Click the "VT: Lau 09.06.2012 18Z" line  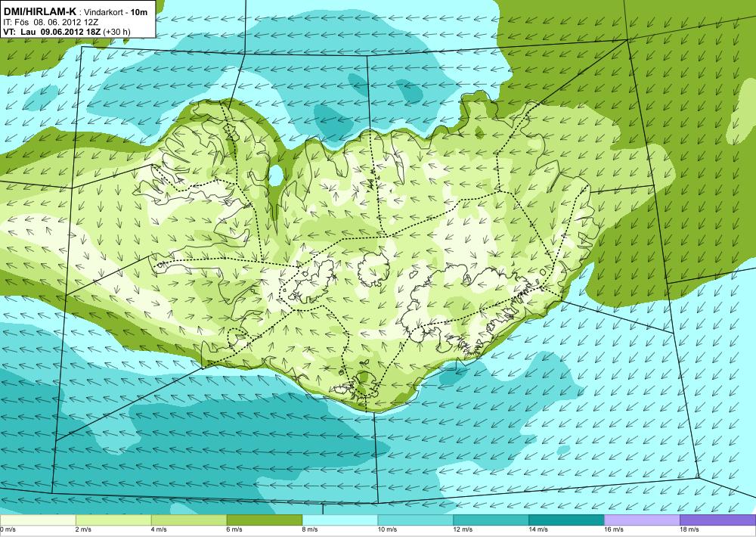click(52, 32)
